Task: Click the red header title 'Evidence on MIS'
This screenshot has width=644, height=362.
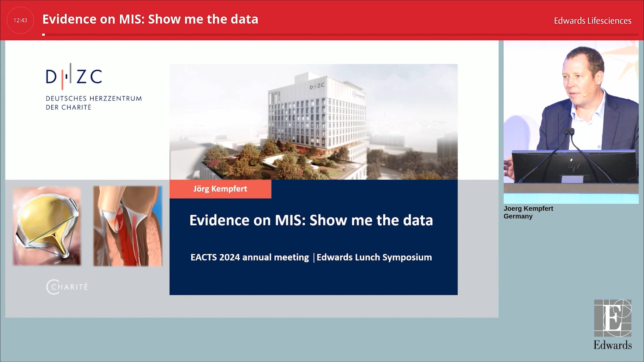Action: click(150, 19)
